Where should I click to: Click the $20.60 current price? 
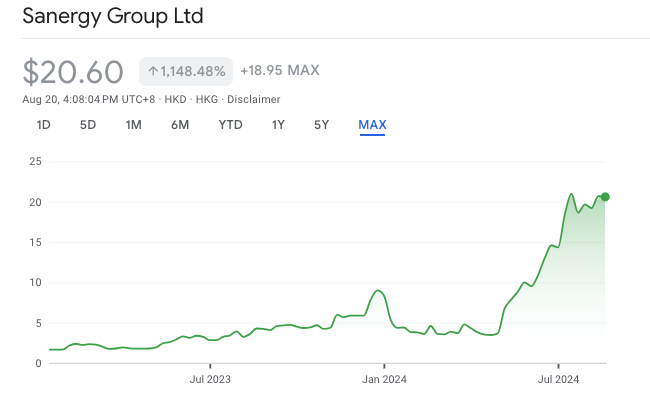point(73,72)
